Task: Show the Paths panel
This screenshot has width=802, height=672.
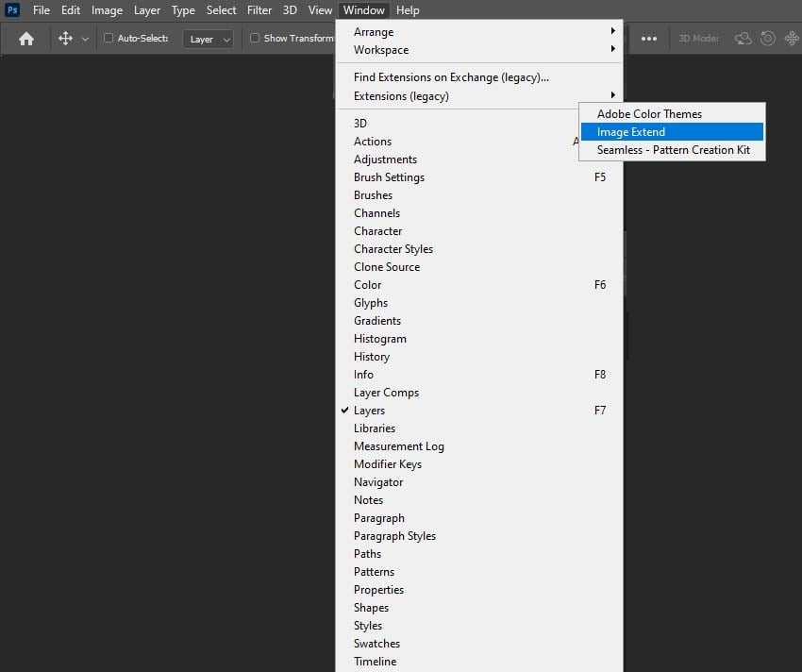Action: tap(479, 553)
